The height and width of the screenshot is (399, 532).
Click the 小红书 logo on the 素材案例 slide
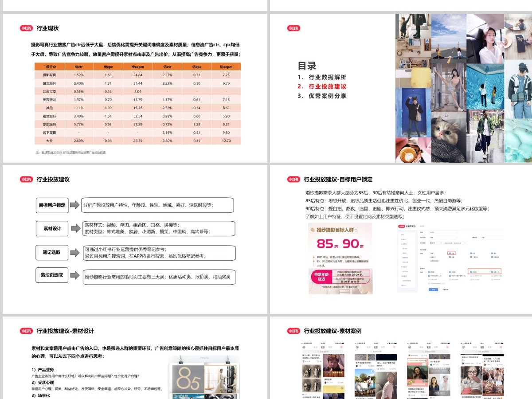(293, 331)
